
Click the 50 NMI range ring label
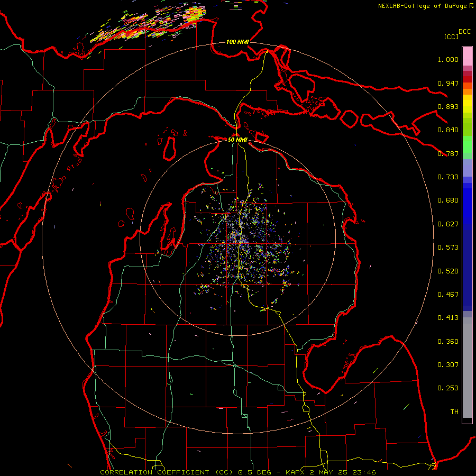tap(237, 140)
